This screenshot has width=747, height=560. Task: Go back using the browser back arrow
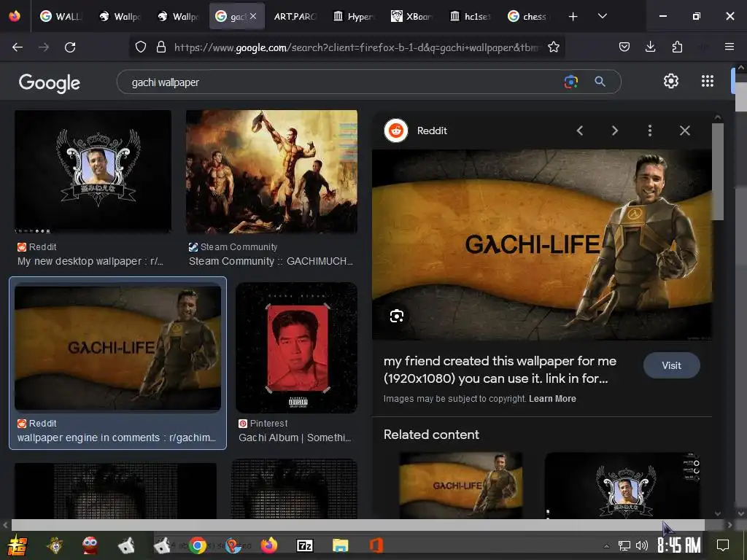click(x=18, y=47)
